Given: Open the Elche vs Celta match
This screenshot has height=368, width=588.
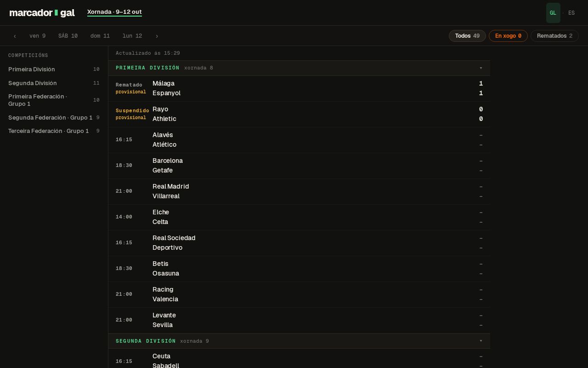Looking at the screenshot, I should click(299, 217).
